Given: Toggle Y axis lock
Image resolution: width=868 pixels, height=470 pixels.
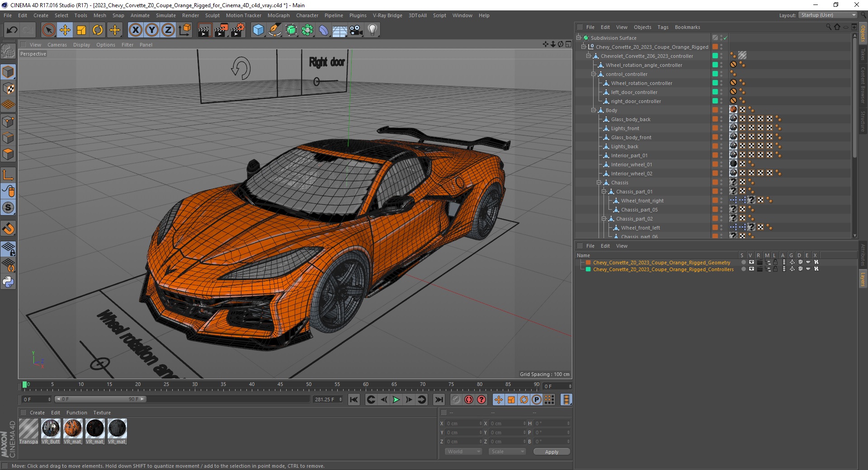Looking at the screenshot, I should tap(152, 30).
